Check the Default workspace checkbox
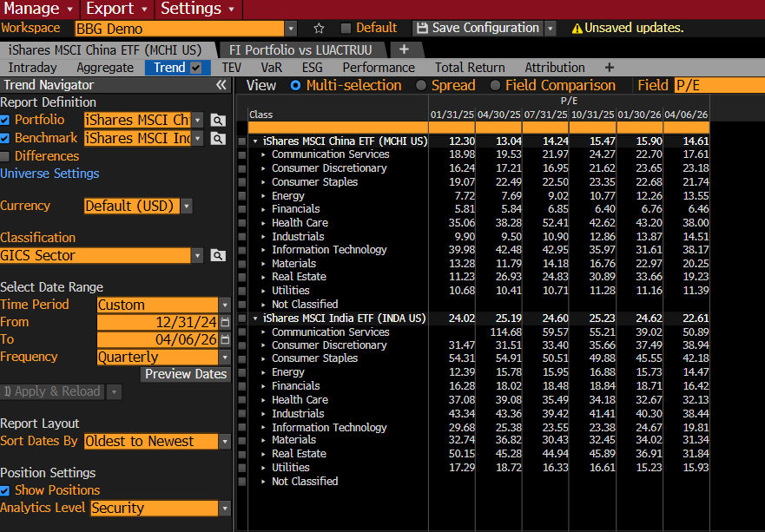The height and width of the screenshot is (532, 765). click(346, 29)
